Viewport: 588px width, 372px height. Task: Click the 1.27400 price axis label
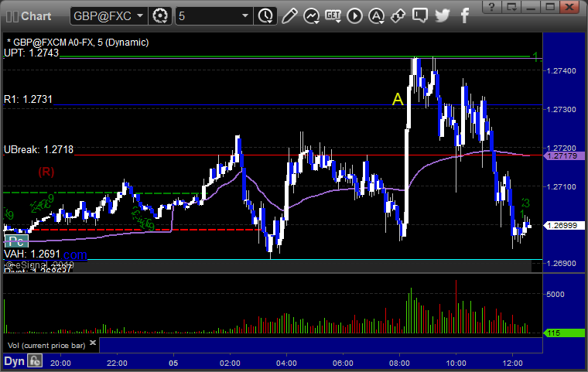click(x=562, y=71)
